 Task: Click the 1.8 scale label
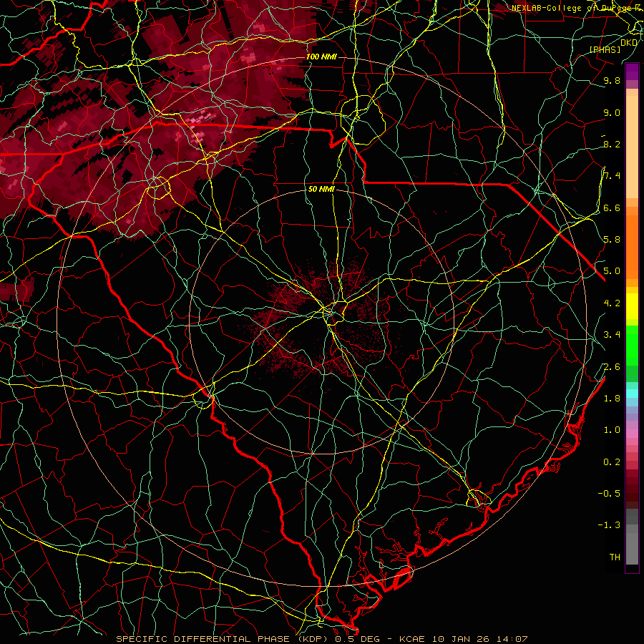click(x=612, y=399)
